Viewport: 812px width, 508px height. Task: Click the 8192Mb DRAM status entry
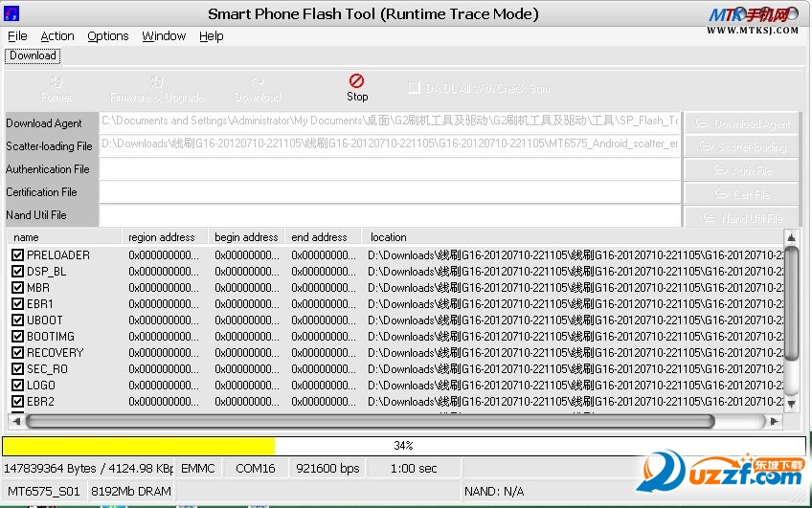coord(131,491)
